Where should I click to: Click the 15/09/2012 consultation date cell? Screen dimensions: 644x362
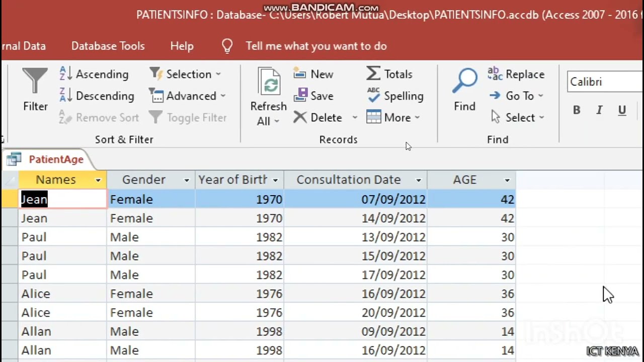[355, 256]
